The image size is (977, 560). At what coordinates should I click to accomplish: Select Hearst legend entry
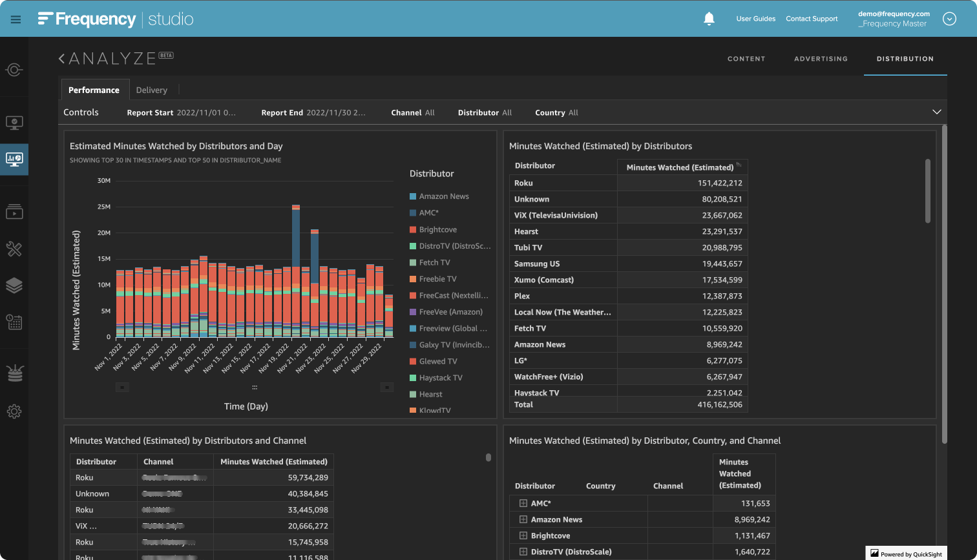426,394
